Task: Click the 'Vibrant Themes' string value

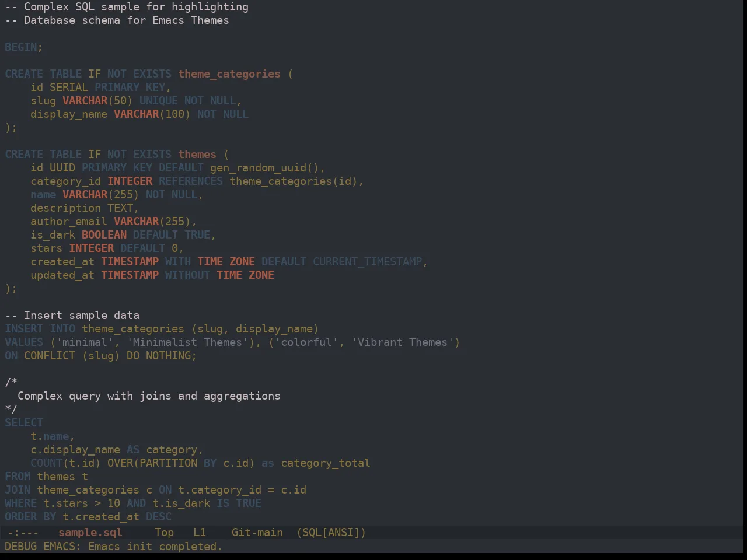Action: pyautogui.click(x=403, y=342)
